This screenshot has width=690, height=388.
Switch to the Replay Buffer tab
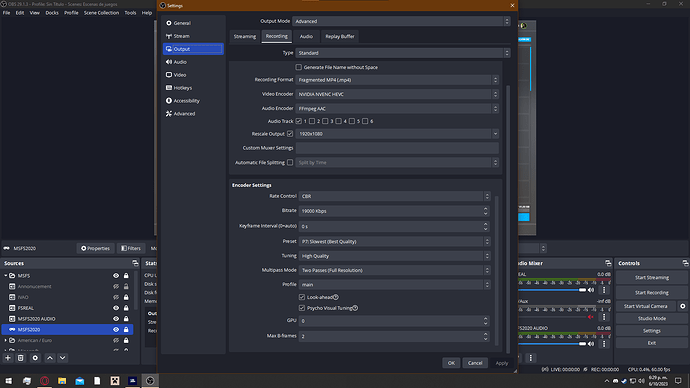(340, 37)
